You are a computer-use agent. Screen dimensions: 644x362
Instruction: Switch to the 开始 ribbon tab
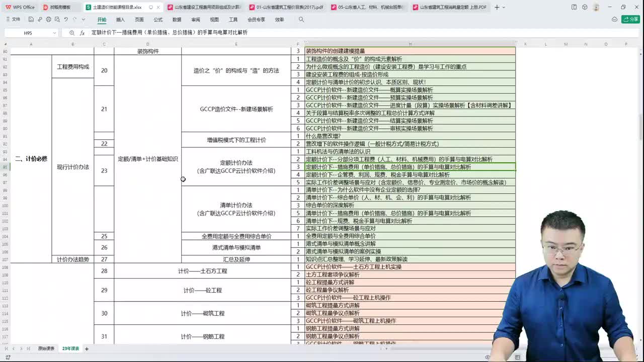102,20
